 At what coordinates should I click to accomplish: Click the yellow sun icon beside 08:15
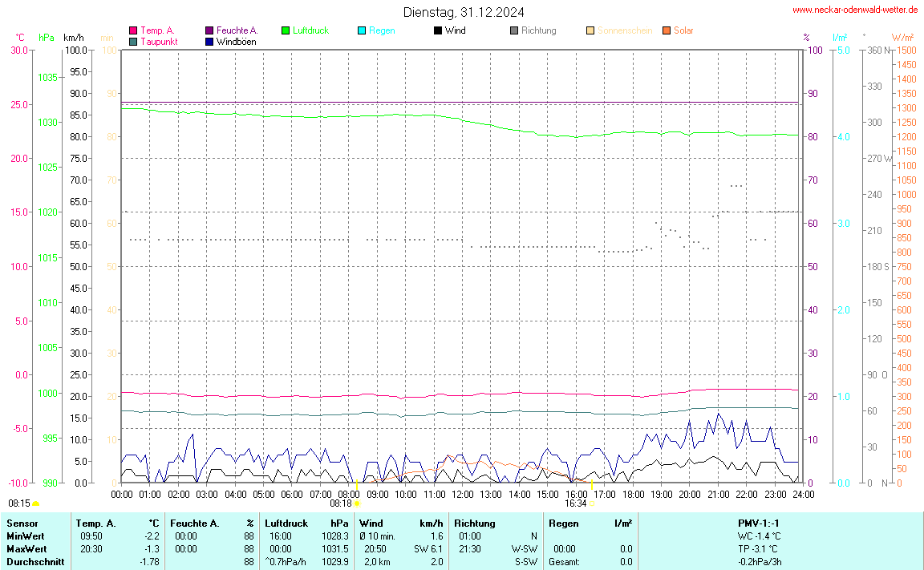click(36, 503)
